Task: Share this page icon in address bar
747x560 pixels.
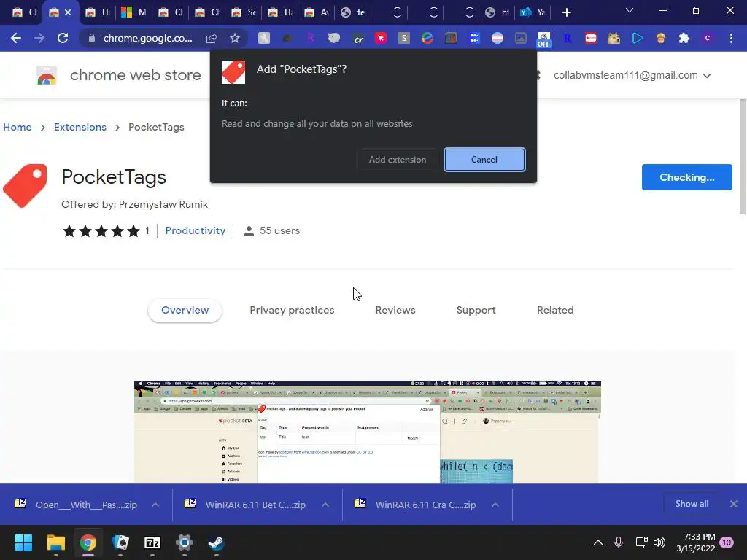Action: click(x=212, y=38)
